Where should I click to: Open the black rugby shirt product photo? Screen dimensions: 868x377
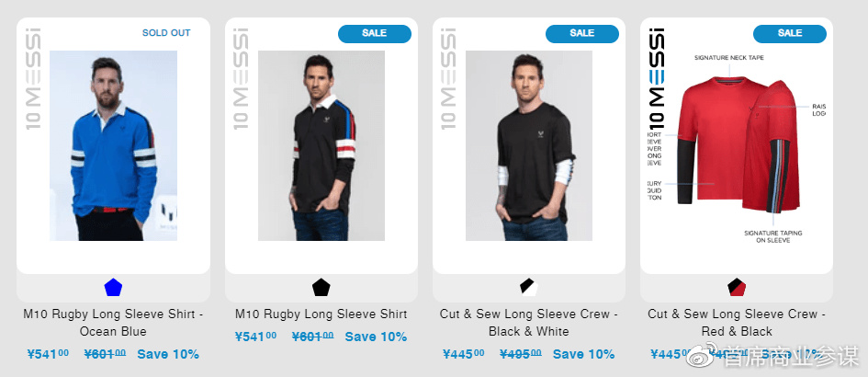(321, 146)
